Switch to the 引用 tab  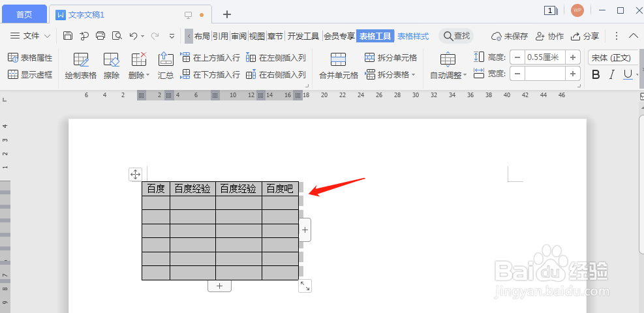[221, 36]
